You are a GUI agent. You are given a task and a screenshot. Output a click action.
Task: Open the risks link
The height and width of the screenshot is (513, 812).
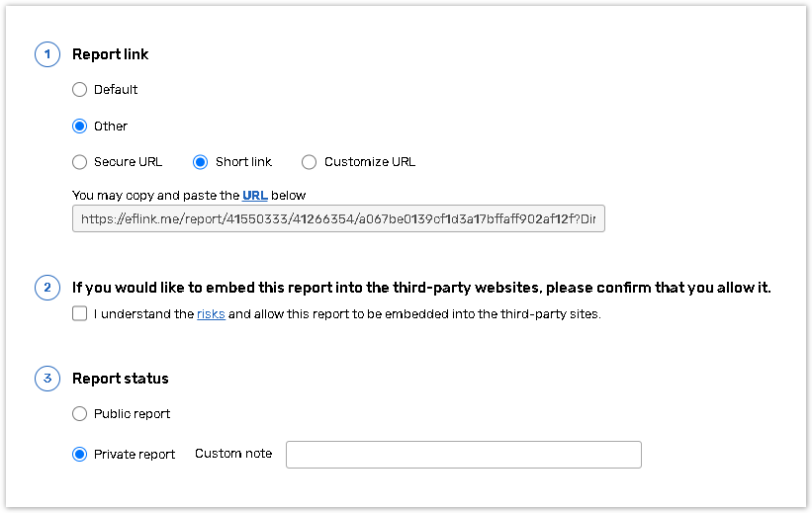pos(211,314)
